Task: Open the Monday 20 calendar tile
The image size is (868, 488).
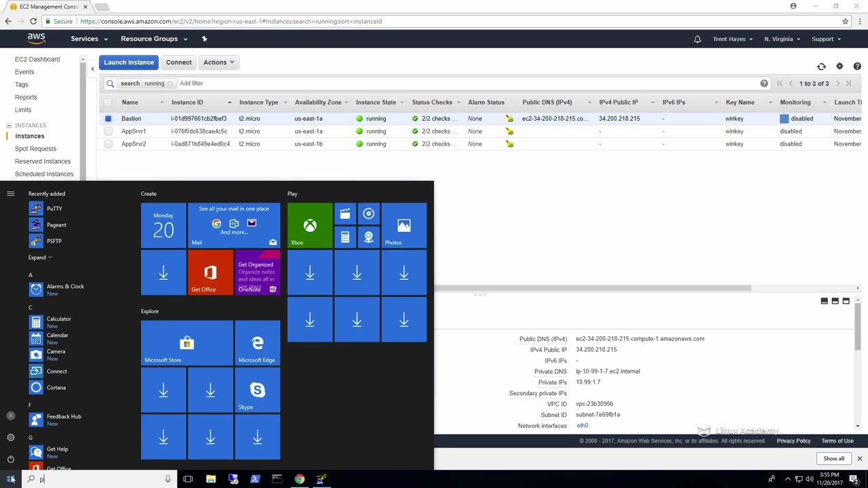Action: pos(163,226)
